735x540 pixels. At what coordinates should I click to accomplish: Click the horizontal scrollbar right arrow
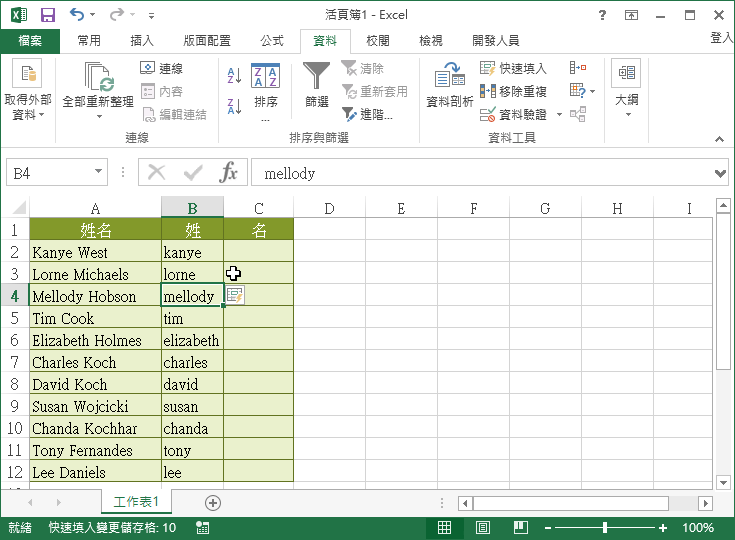[x=705, y=503]
